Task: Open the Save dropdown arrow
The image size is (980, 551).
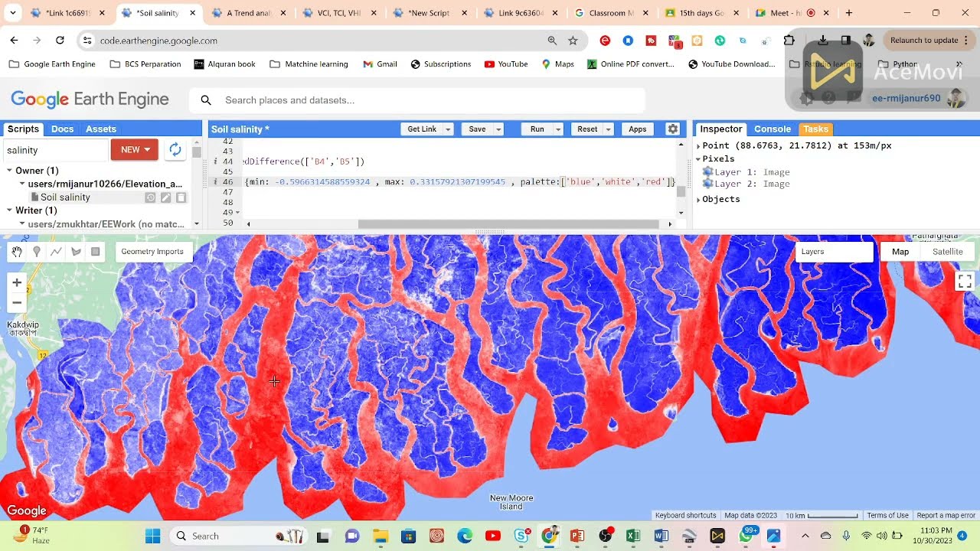Action: pyautogui.click(x=498, y=129)
